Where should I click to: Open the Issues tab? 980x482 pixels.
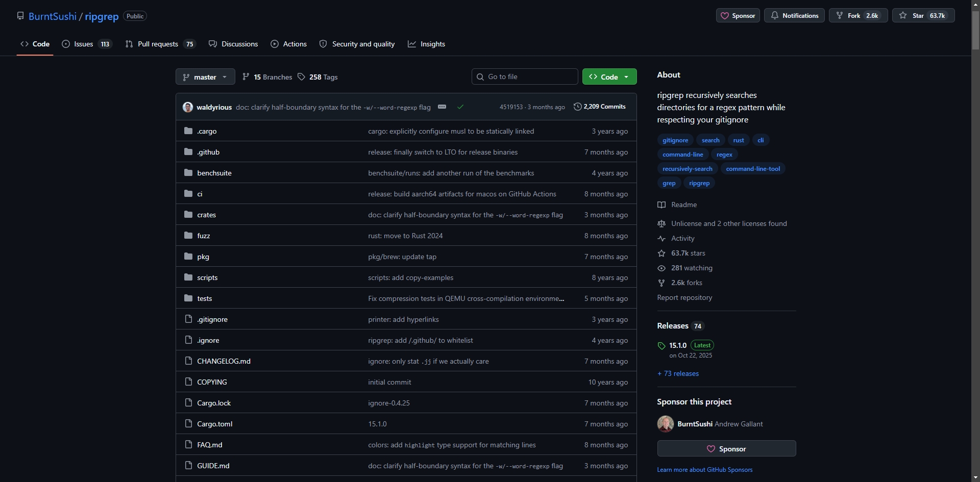coord(86,44)
